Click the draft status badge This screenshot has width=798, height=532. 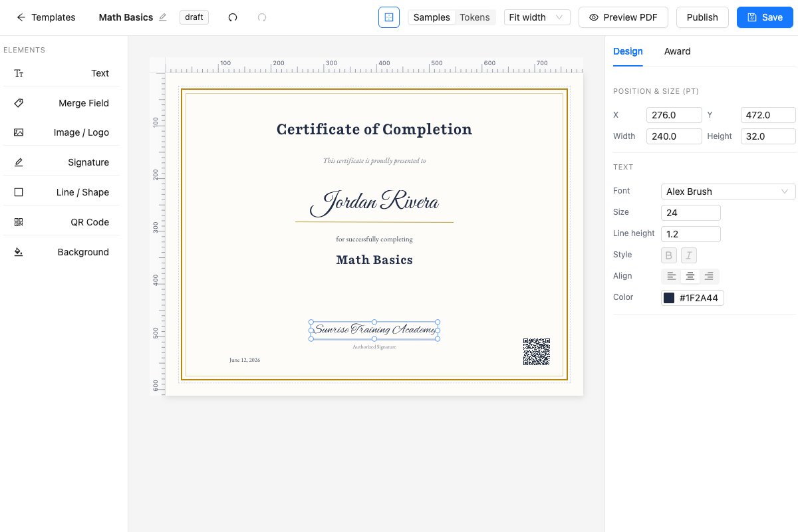(194, 17)
